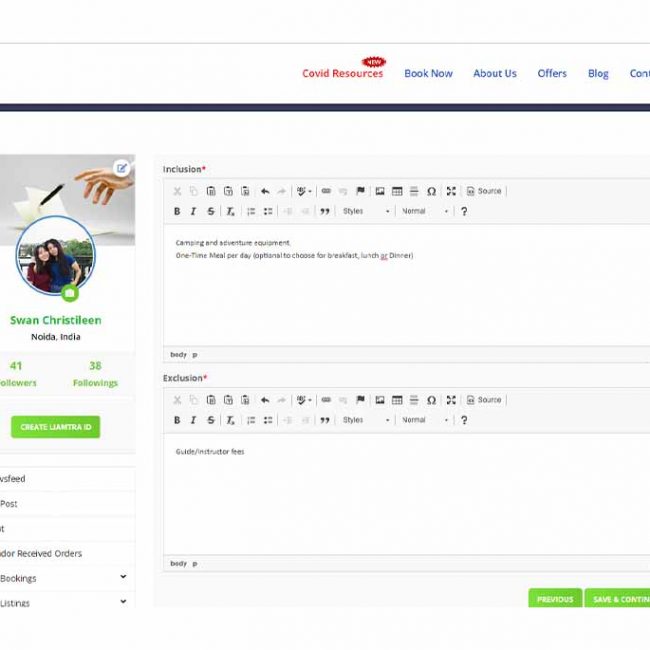Toggle bold in Inclusion editor
Image resolution: width=650 pixels, height=650 pixels.
(x=177, y=211)
